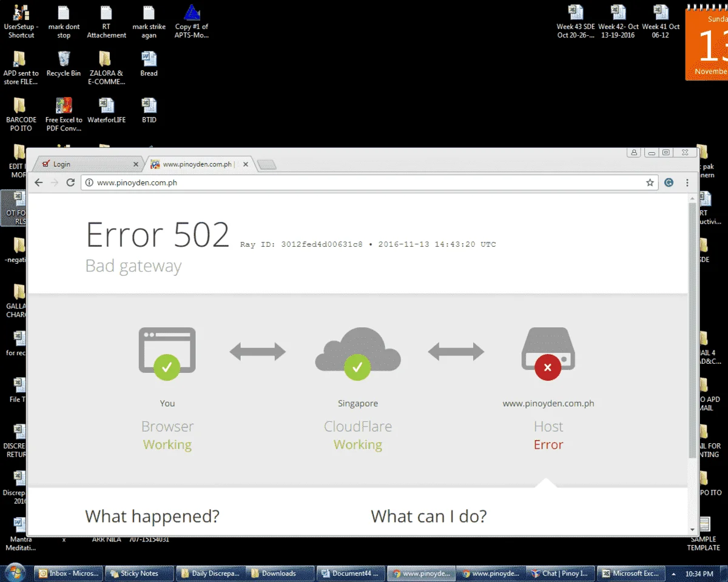Switch to Inbox - Microsoft taskbar item
The image size is (728, 582).
(68, 573)
